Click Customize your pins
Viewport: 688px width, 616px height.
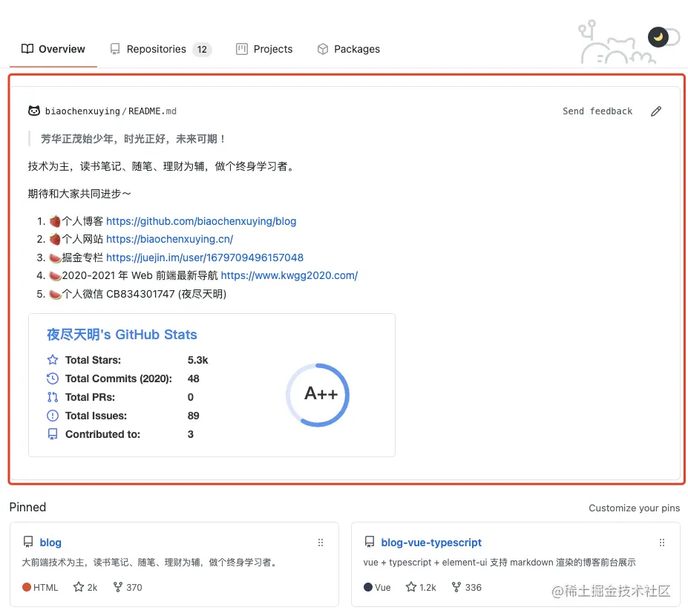coord(634,508)
